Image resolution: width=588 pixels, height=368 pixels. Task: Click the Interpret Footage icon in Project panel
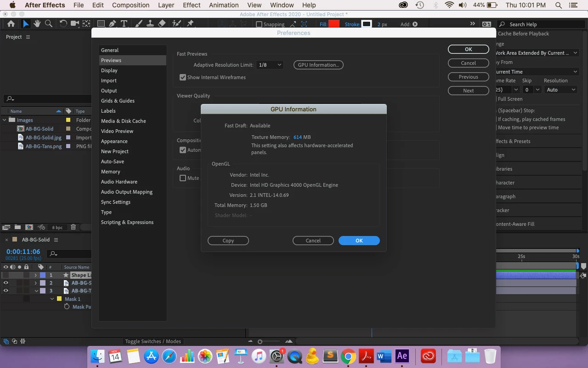6,227
